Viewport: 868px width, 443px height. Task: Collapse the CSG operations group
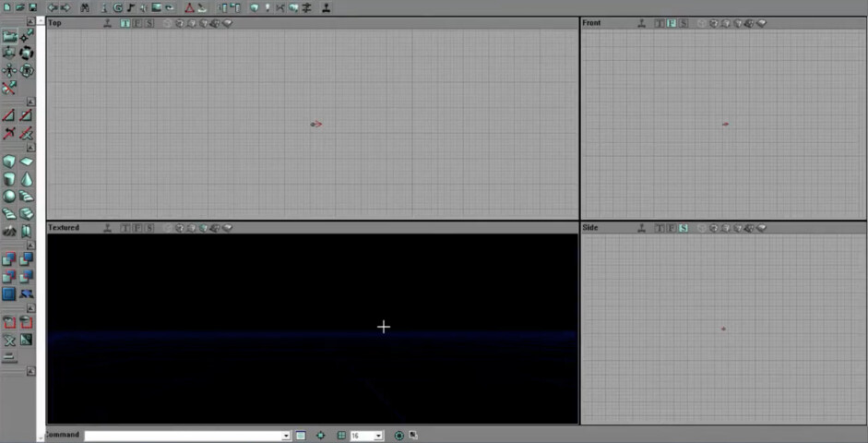(31, 245)
